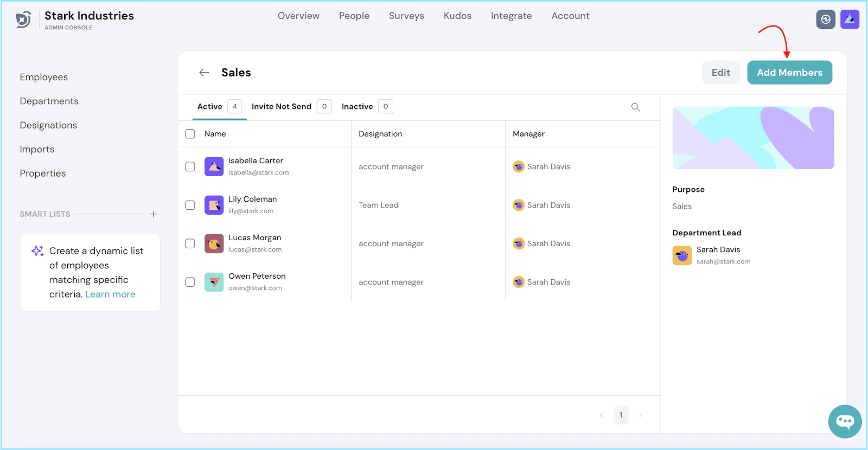Switch to the Inactive tab
This screenshot has width=868, height=450.
pos(358,107)
